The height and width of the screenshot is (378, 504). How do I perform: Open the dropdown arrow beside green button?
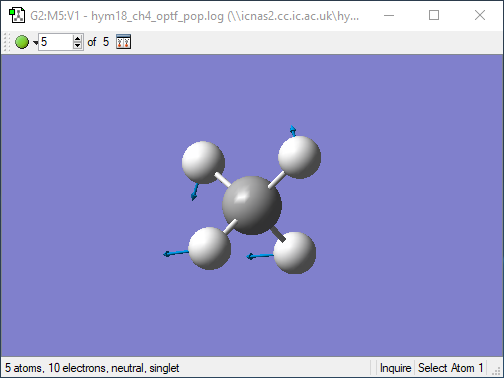pos(35,43)
